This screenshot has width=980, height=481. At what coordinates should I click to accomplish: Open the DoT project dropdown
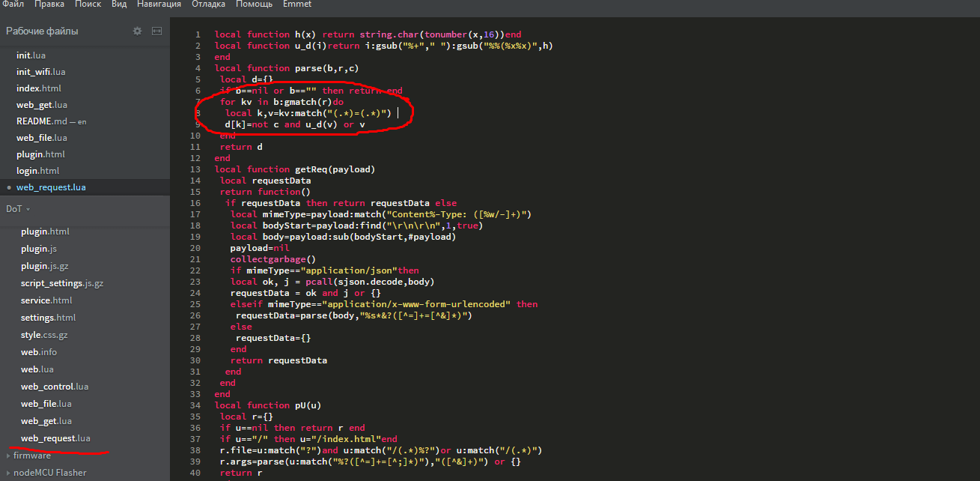point(18,209)
